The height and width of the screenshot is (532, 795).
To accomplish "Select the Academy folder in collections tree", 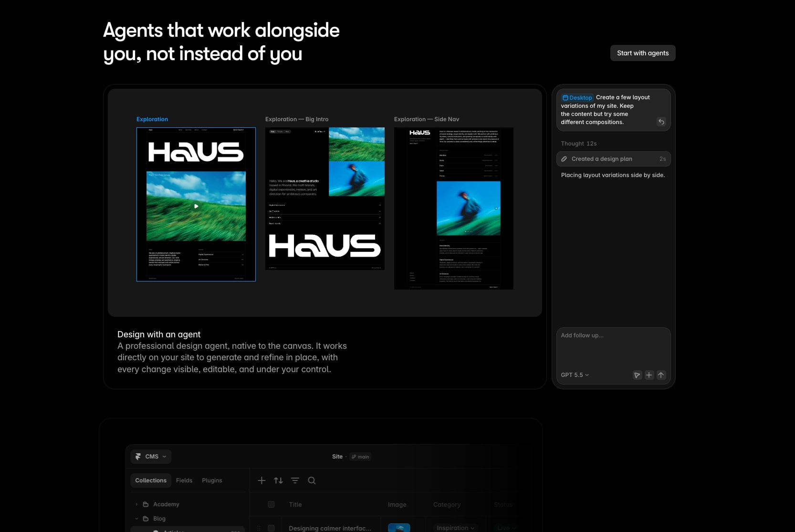I will point(166,504).
